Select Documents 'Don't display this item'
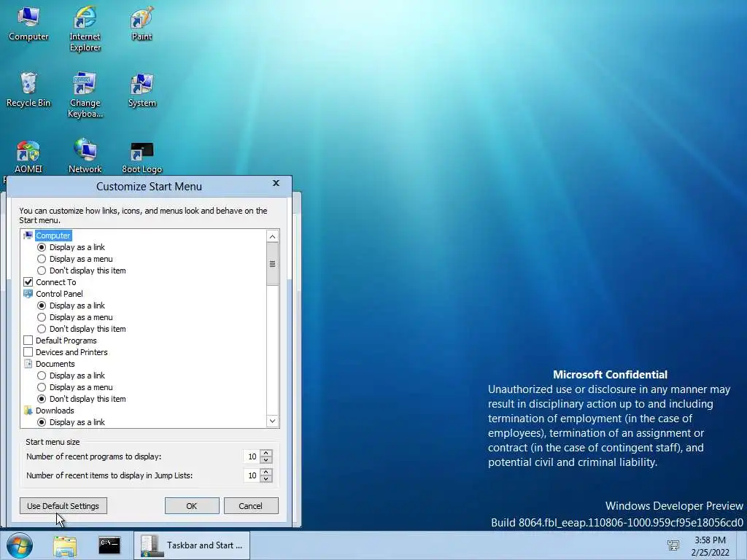The width and height of the screenshot is (747, 560). pos(42,399)
